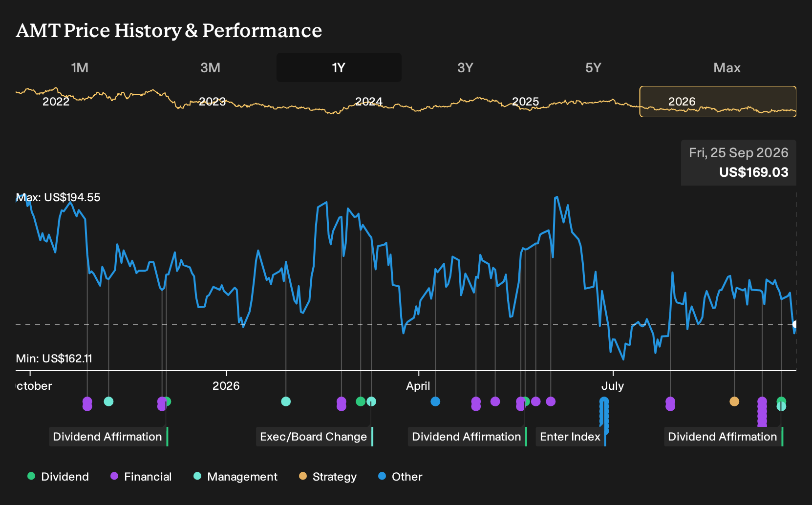
Task: Open the Dividend Affirmation label before 2026
Action: pyautogui.click(x=108, y=437)
